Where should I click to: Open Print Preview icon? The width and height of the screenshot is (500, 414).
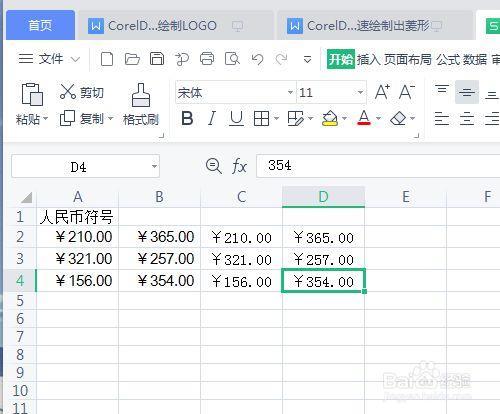tap(232, 59)
